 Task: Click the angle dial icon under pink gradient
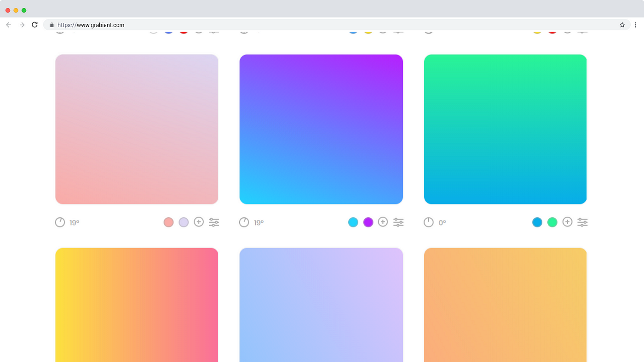[60, 222]
